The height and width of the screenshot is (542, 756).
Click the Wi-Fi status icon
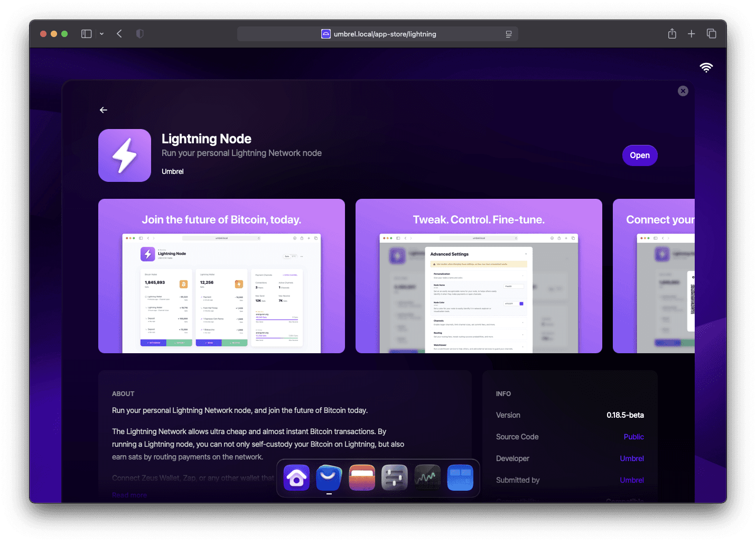click(x=706, y=67)
